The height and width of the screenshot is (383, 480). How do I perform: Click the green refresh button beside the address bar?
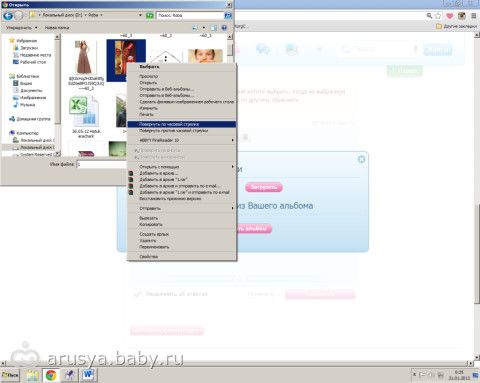(150, 15)
